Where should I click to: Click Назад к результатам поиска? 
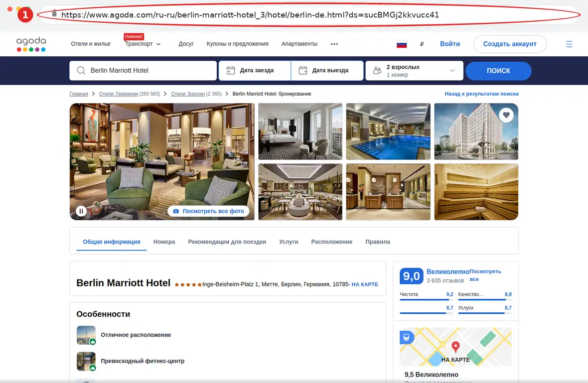pos(481,94)
